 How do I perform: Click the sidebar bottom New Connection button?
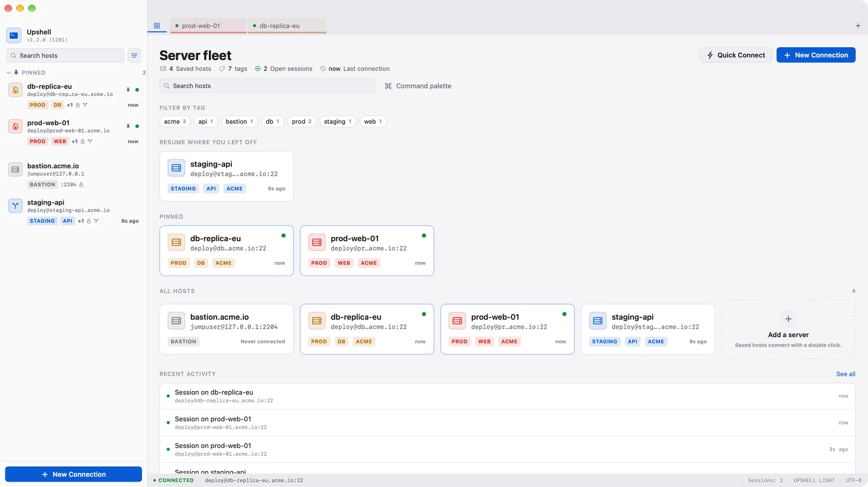74,474
